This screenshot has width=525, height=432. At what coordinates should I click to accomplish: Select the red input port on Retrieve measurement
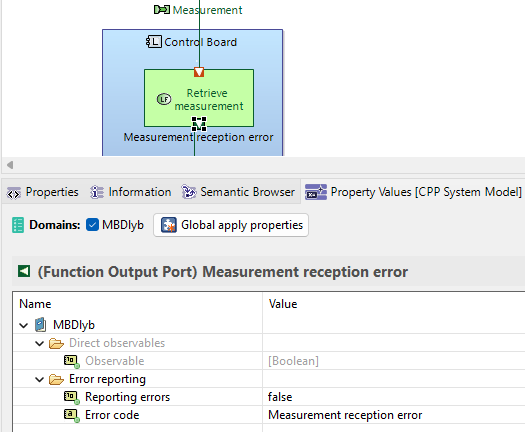pyautogui.click(x=199, y=72)
